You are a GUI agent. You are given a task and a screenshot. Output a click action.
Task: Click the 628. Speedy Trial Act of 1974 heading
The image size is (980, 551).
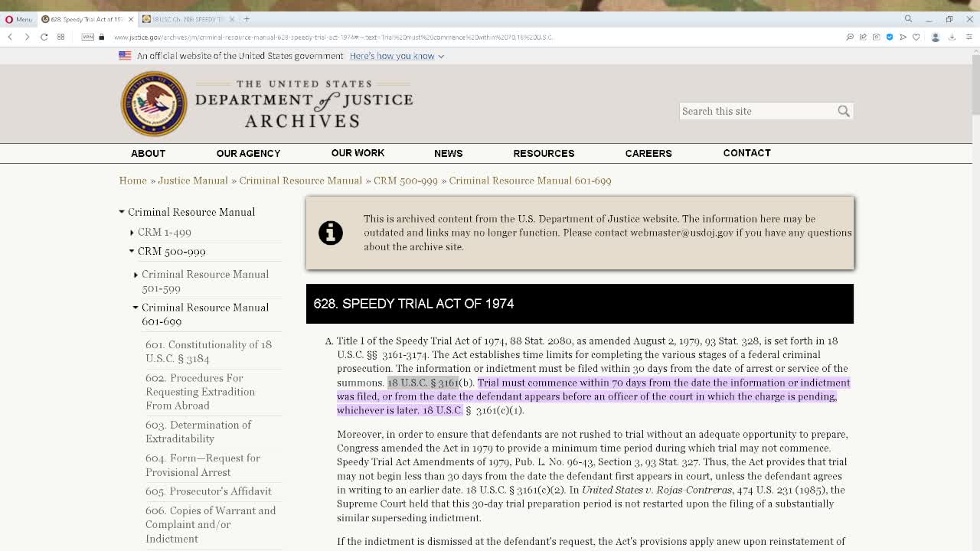point(413,304)
